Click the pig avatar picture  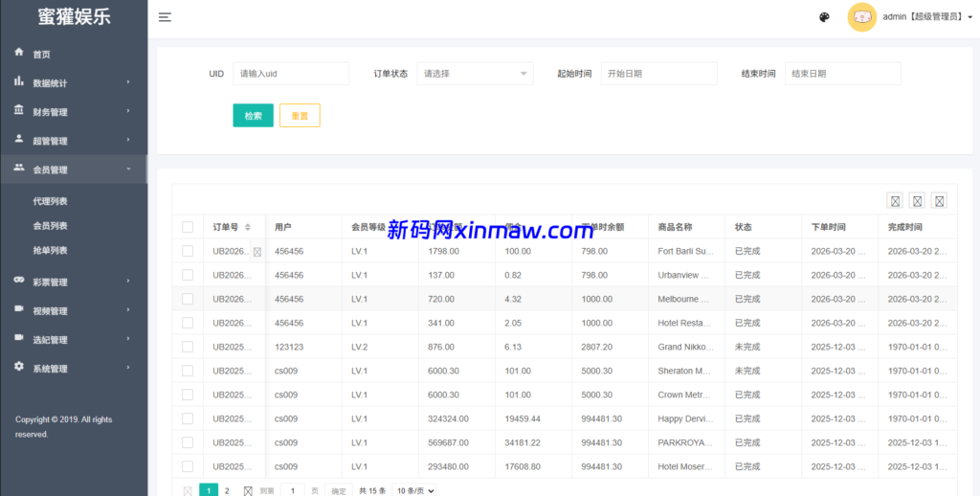pos(862,17)
